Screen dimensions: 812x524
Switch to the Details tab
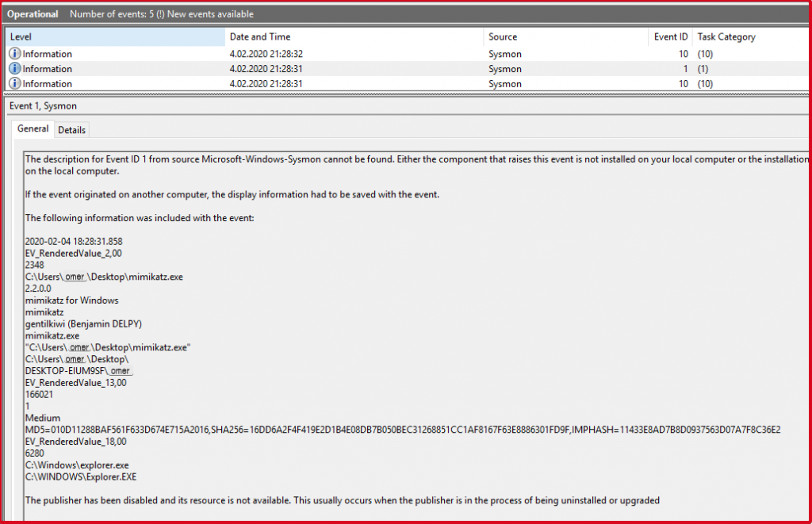(x=71, y=129)
